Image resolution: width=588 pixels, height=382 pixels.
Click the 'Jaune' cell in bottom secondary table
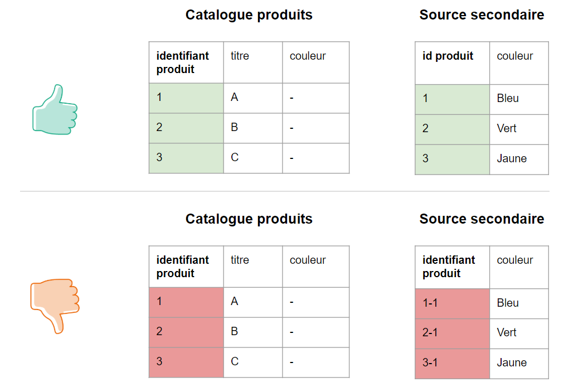[x=519, y=363]
